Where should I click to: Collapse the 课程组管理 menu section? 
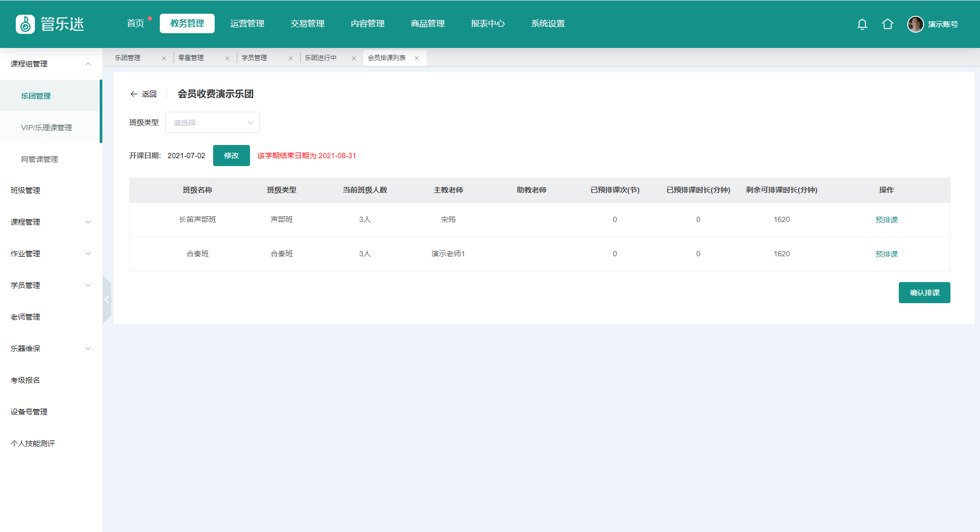click(x=88, y=64)
